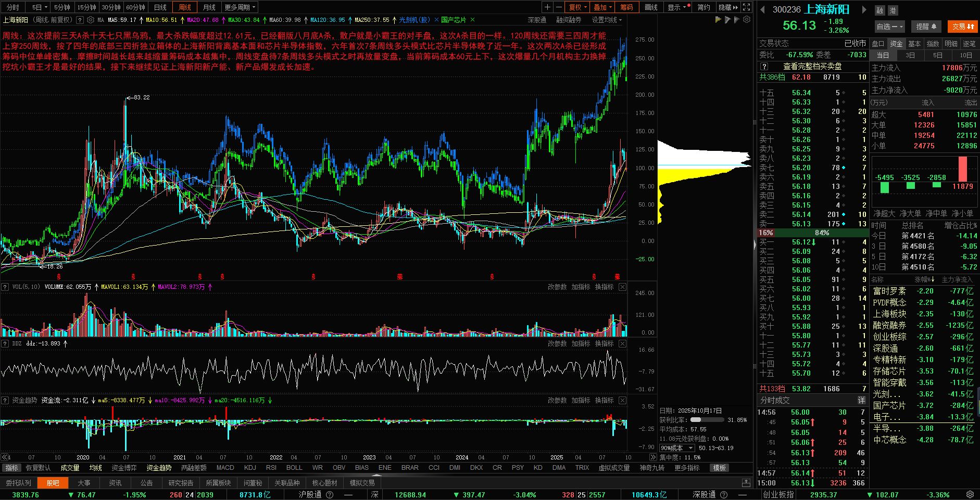Click the 港 badge next to stock name
The height and width of the screenshot is (500, 980).
tap(893, 10)
